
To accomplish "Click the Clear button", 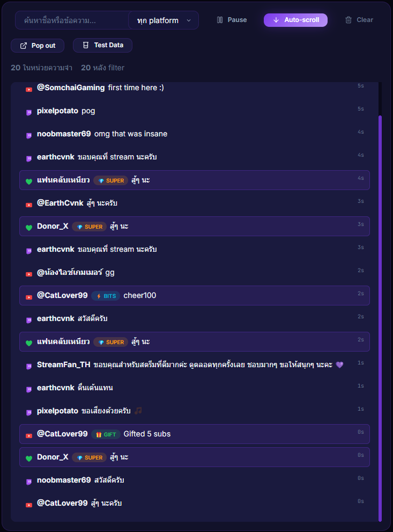I will 358,19.
